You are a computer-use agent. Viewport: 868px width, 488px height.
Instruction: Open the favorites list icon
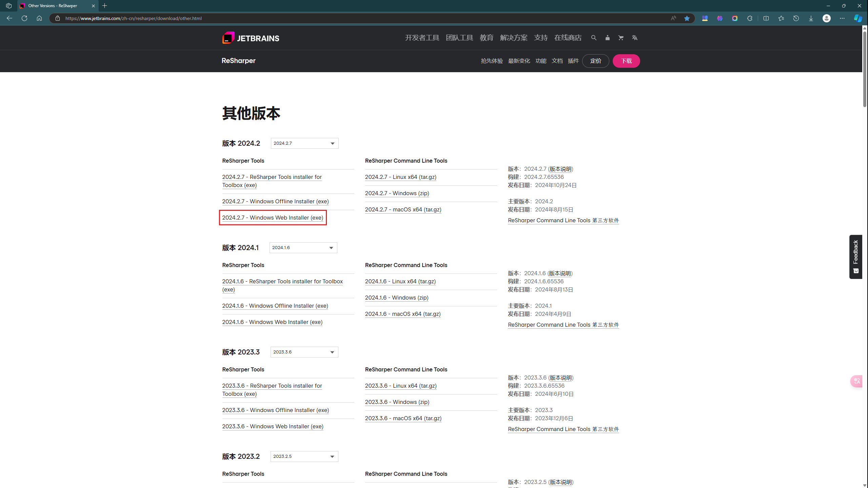[x=781, y=18]
